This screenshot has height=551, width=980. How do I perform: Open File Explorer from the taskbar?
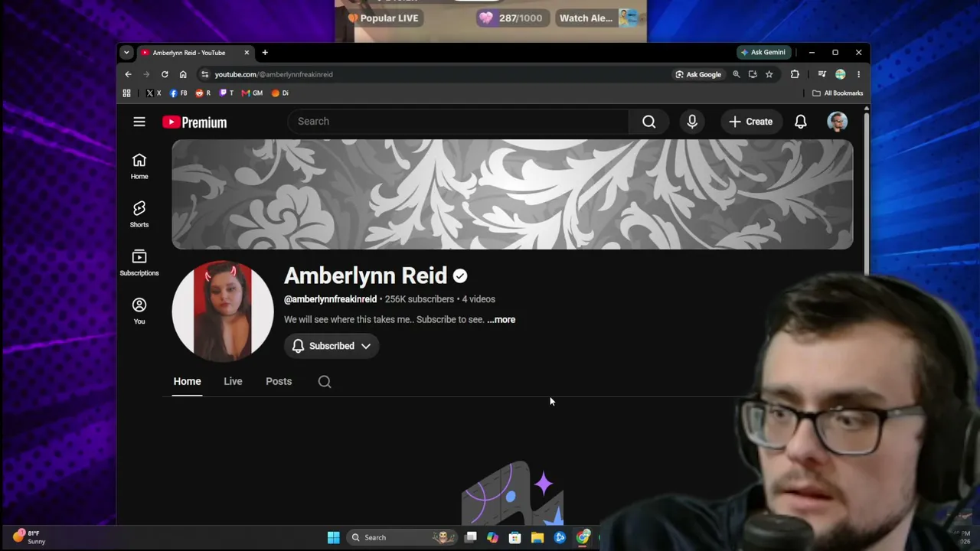(x=537, y=537)
